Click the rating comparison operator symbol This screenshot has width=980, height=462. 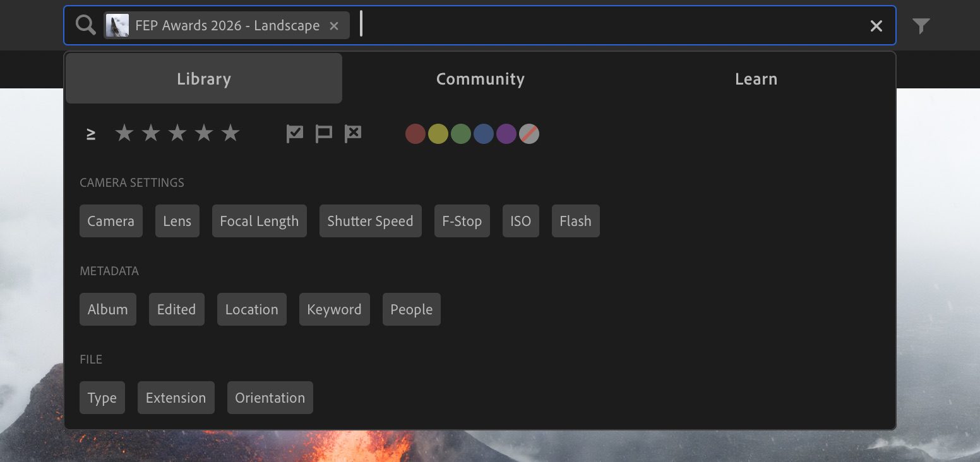[x=91, y=134]
